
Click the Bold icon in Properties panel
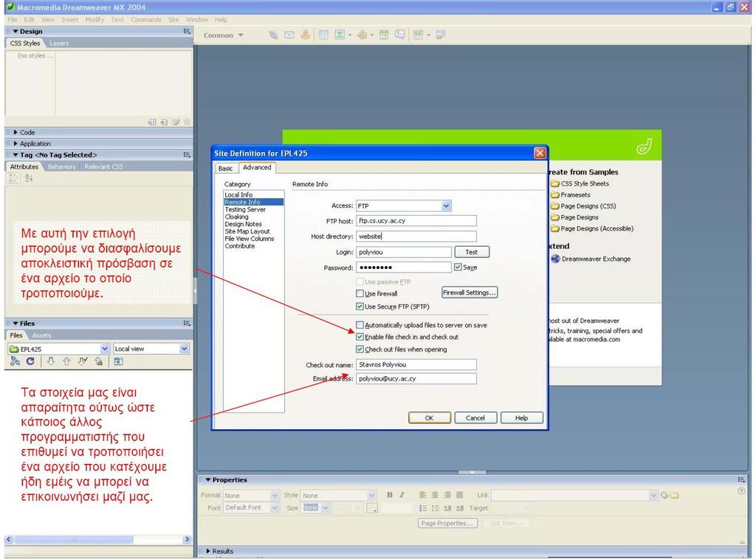tap(390, 495)
